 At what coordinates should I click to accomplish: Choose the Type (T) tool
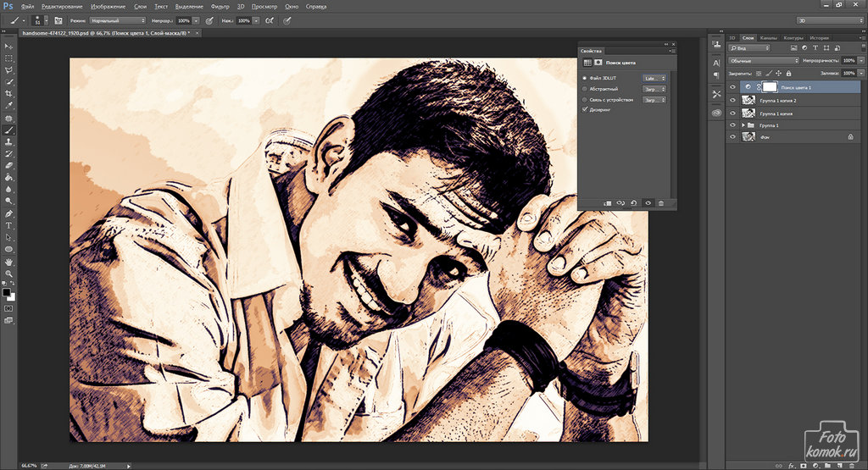point(8,226)
